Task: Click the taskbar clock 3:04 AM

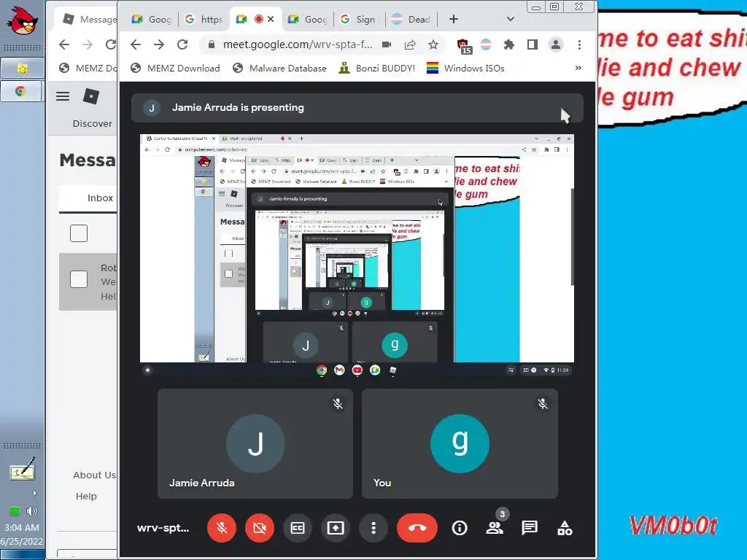Action: click(21, 527)
